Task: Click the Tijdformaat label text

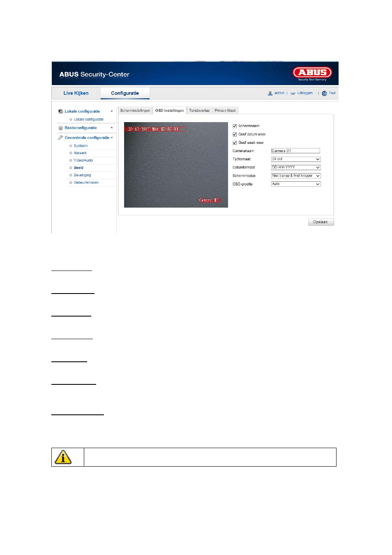Action: [242, 159]
